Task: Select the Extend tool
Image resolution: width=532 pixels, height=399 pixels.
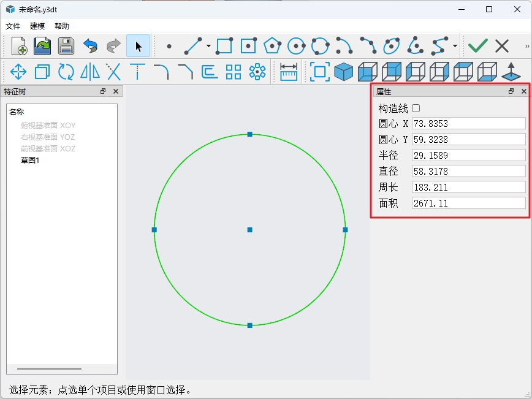Action: point(137,72)
